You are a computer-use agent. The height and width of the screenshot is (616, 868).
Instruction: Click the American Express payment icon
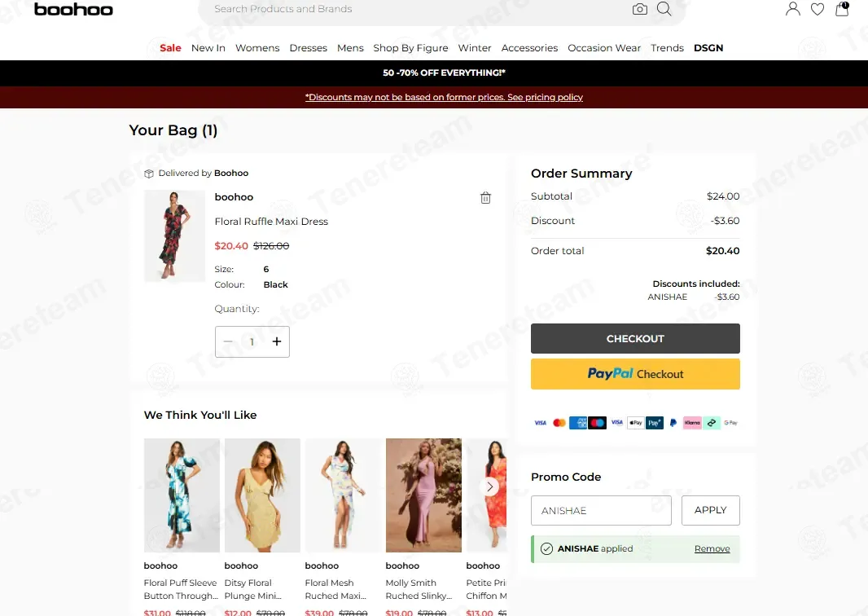tap(578, 423)
